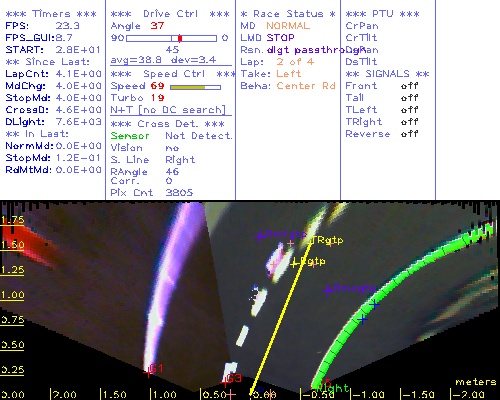The height and width of the screenshot is (400, 500).
Task: Click the Drive Ctrl section header
Action: (170, 14)
